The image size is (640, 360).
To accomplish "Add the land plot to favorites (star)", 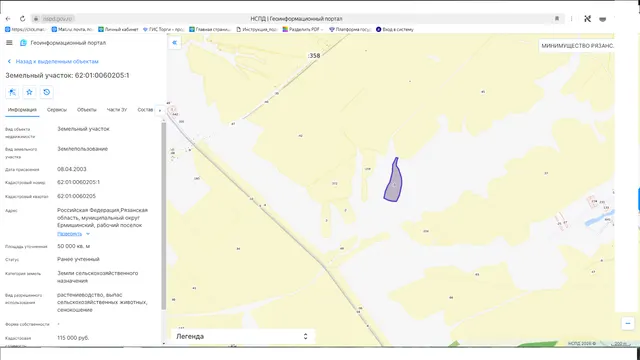I will point(29,92).
